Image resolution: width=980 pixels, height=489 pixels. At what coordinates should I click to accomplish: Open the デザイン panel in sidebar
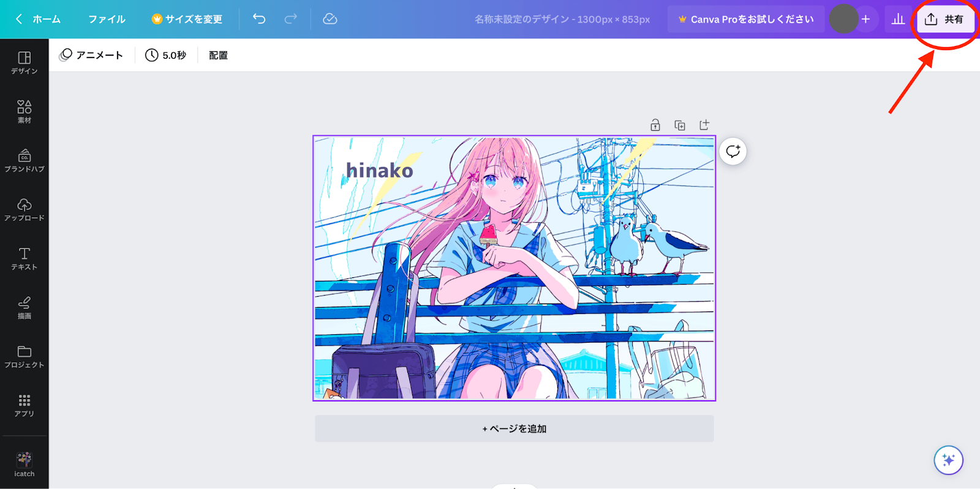click(x=24, y=63)
